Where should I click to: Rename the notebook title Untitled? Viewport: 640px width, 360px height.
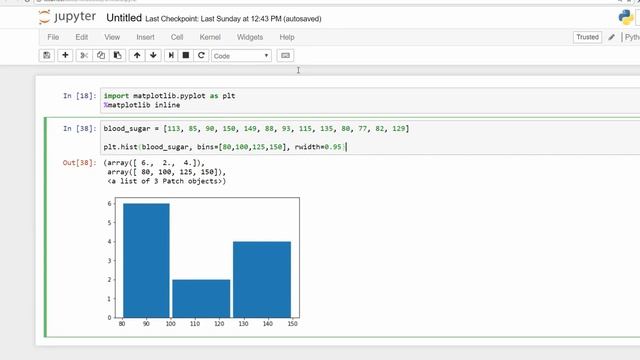coord(124,18)
